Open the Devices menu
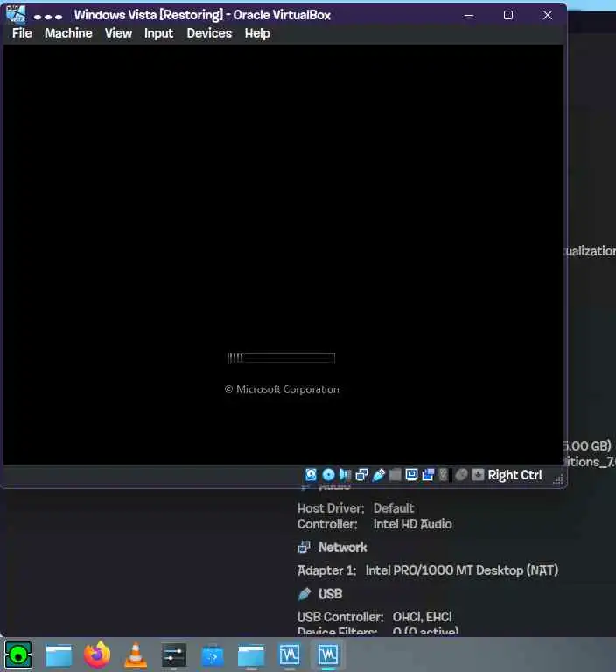The image size is (616, 672). [209, 33]
